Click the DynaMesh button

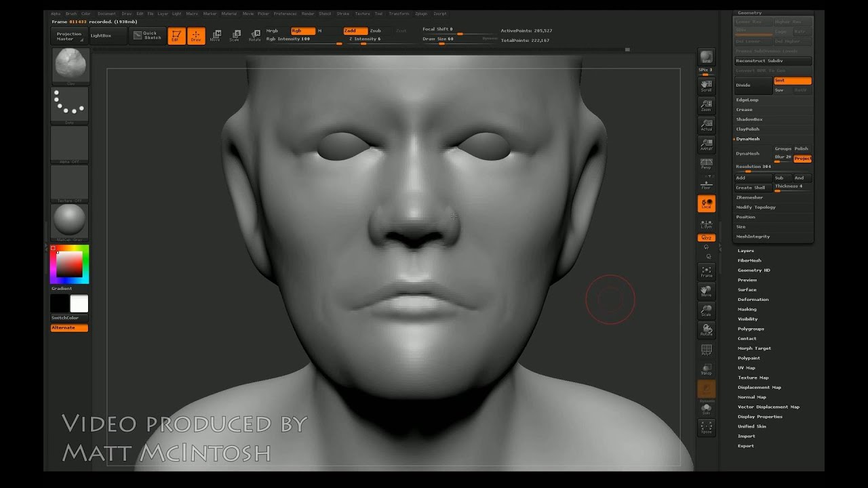[x=753, y=154]
